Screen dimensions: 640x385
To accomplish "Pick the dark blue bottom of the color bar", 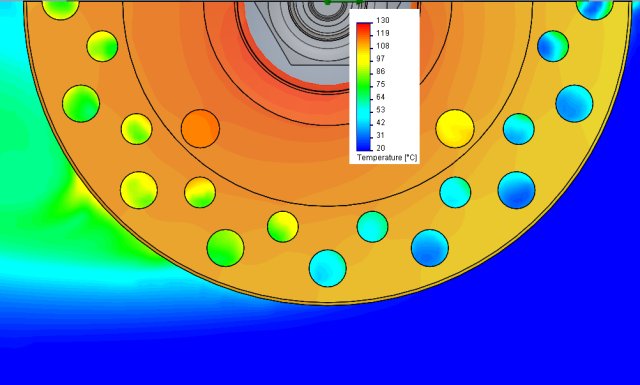I will pyautogui.click(x=364, y=144).
